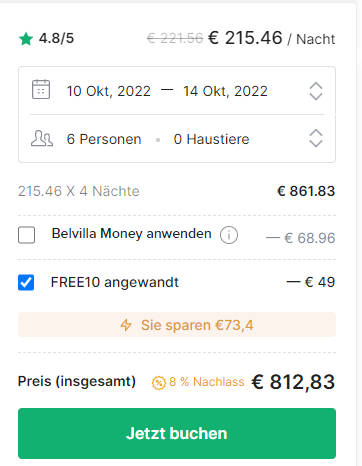The height and width of the screenshot is (466, 362).
Task: Click the Jetzt buchen button
Action: point(177,433)
